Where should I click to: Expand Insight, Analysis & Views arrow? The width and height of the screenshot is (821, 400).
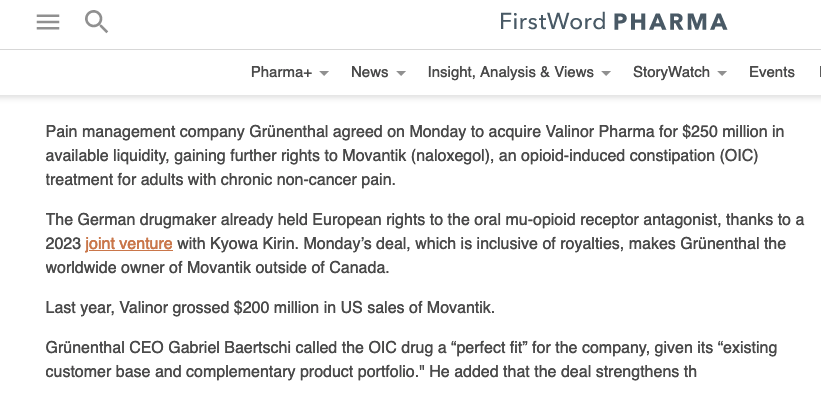tap(606, 73)
